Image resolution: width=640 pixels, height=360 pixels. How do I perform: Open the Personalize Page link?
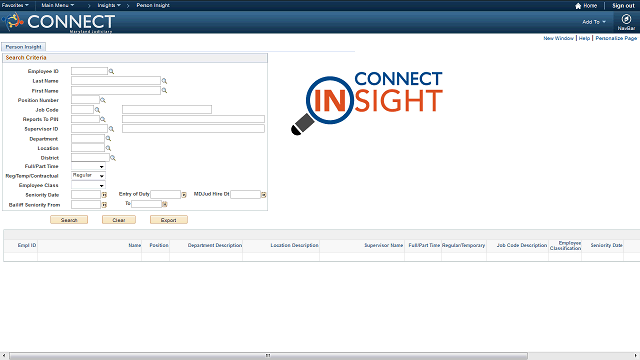pos(616,38)
